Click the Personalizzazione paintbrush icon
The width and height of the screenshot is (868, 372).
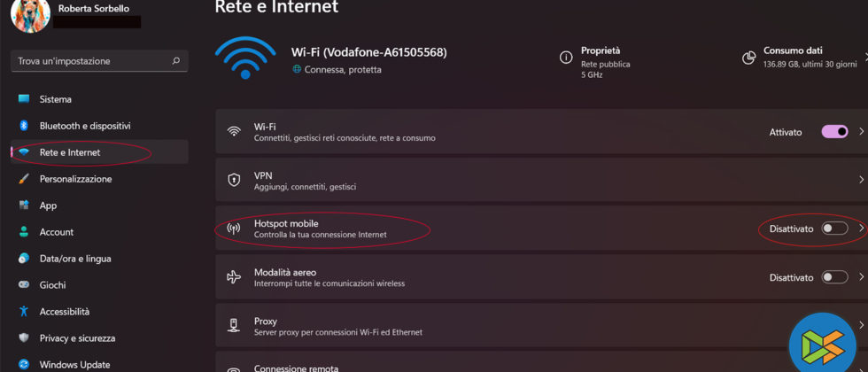click(x=24, y=179)
